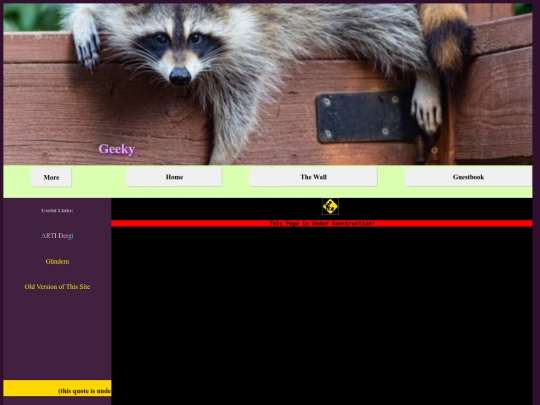The image size is (540, 405).
Task: Follow the Gündem link
Action: (57, 261)
